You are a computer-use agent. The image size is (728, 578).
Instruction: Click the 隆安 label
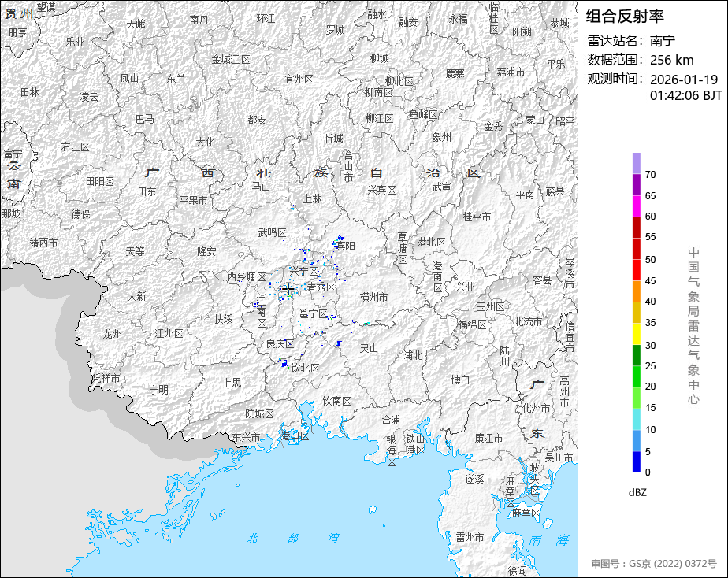(206, 251)
